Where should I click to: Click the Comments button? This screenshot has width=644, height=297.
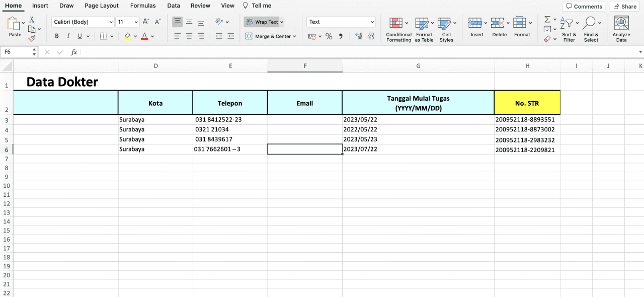click(x=584, y=6)
